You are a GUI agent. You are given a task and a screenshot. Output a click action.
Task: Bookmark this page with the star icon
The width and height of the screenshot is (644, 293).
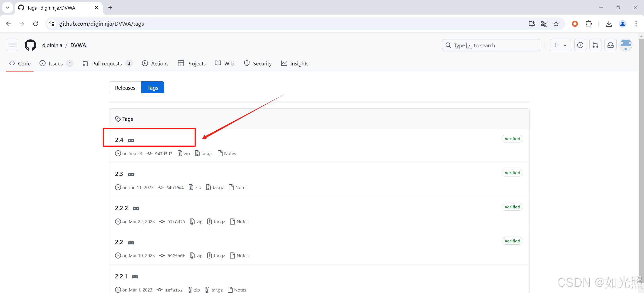[x=556, y=24]
